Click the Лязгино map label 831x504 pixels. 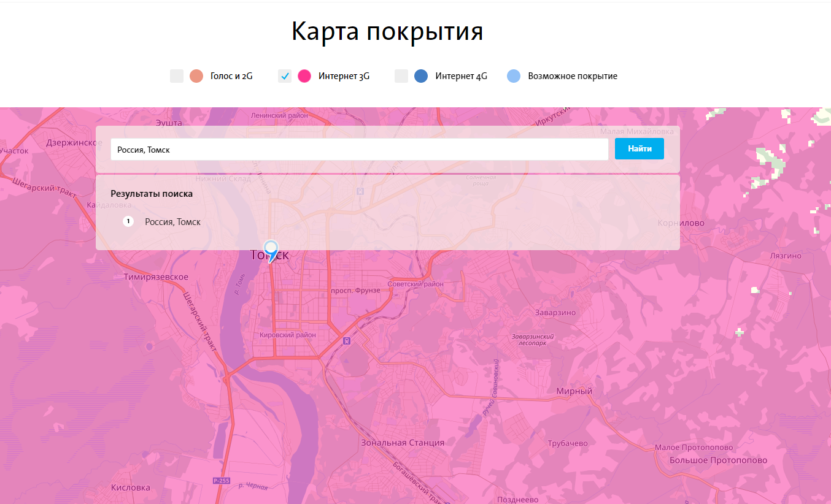click(x=786, y=256)
